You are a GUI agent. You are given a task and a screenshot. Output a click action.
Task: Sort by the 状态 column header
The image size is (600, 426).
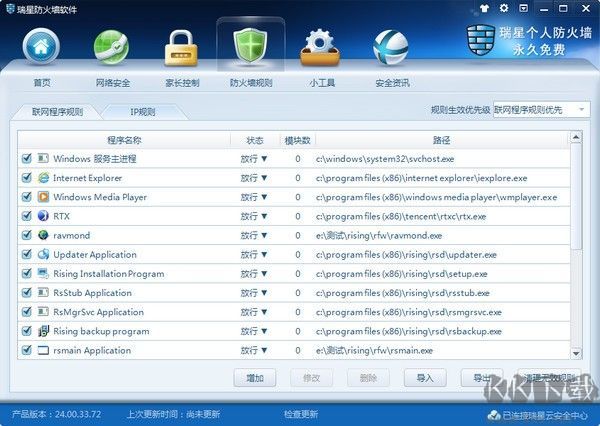pyautogui.click(x=254, y=140)
